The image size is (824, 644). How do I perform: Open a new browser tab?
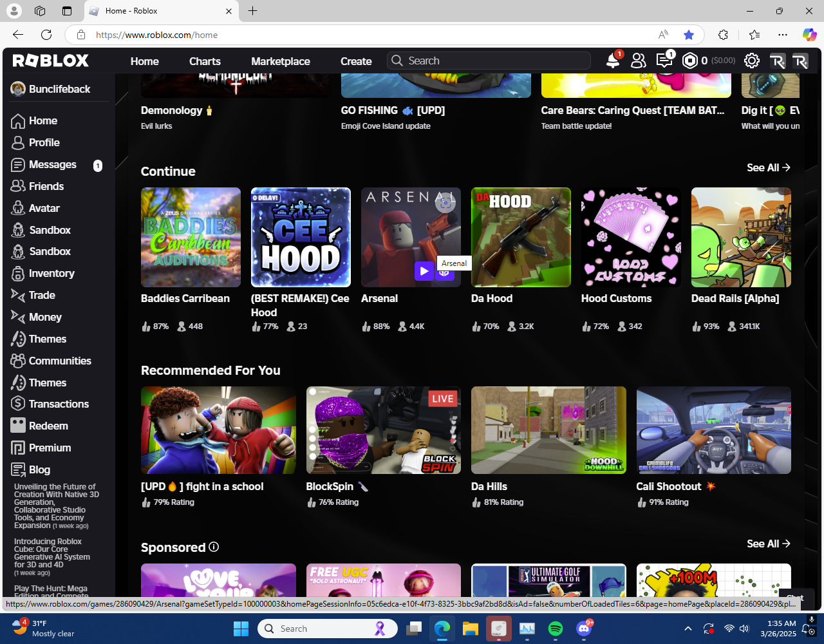click(253, 11)
